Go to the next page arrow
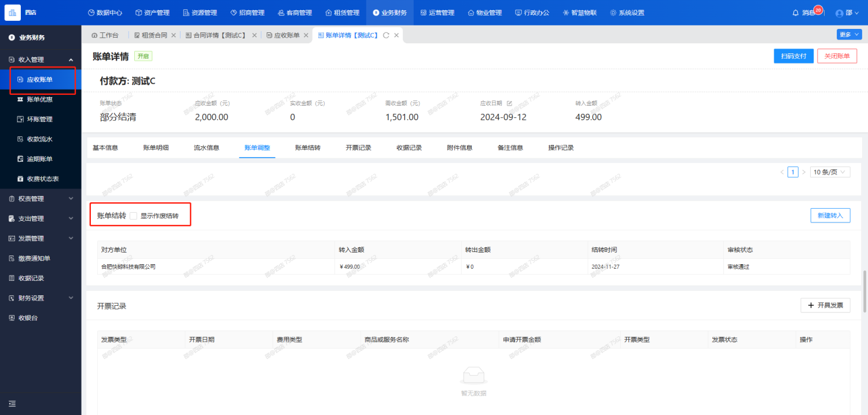The image size is (868, 415). click(x=804, y=172)
